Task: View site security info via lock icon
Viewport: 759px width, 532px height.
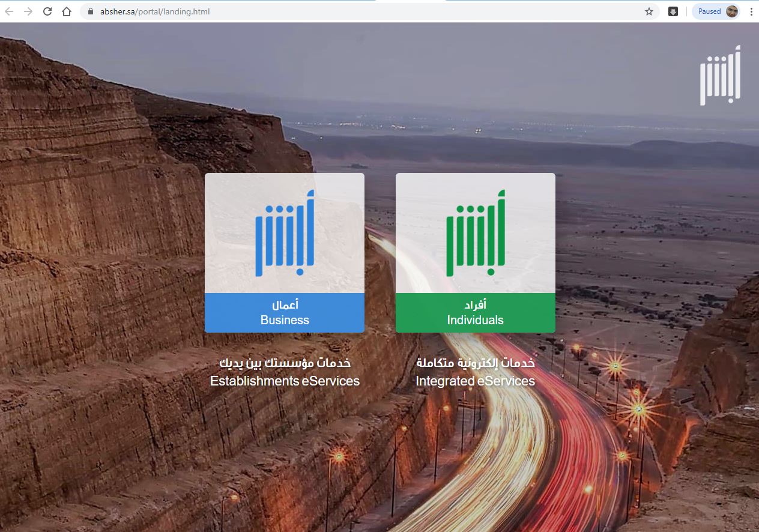Action: (x=91, y=11)
